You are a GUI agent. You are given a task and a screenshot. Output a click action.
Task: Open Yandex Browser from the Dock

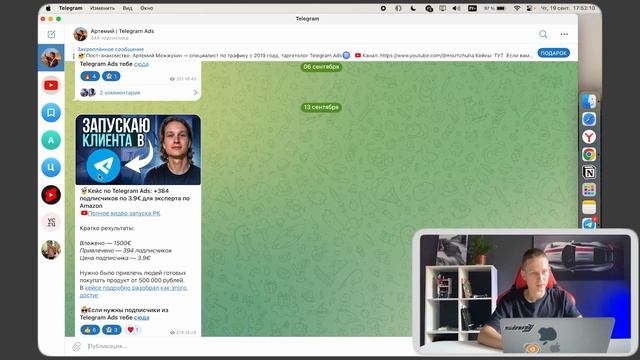pyautogui.click(x=589, y=137)
